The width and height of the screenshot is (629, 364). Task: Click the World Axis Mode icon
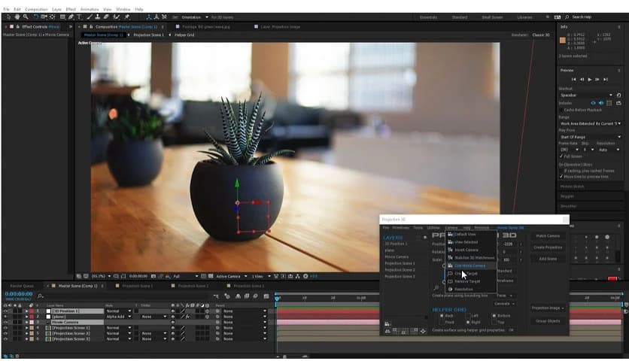coord(156,17)
